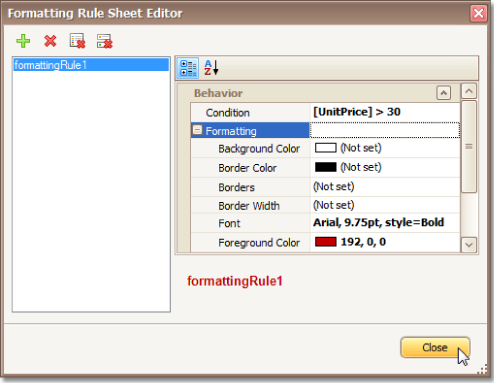Screen dimensions: 494x383
Task: Click the Close button
Action: 435,347
